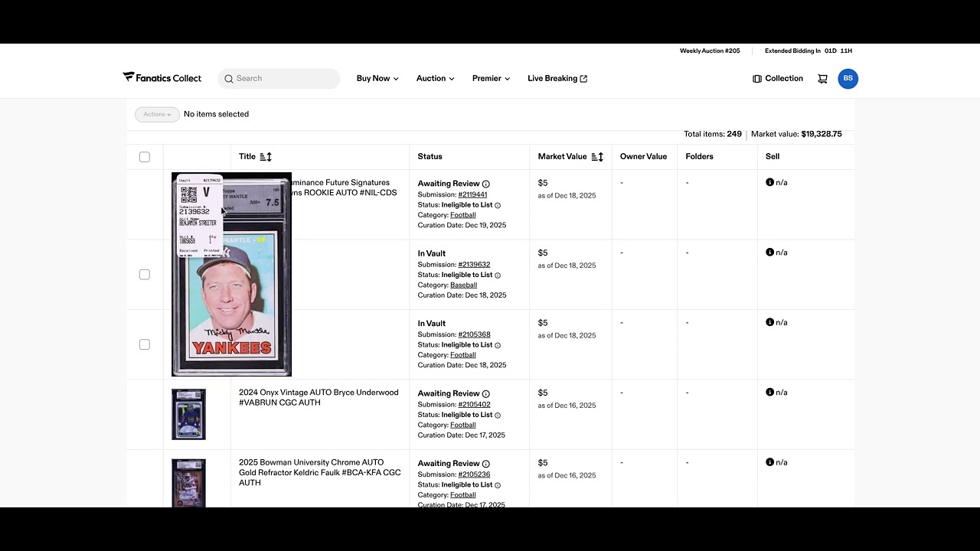Open the Live Breaking external link
Screen dimensions: 980x551
[x=557, y=79]
